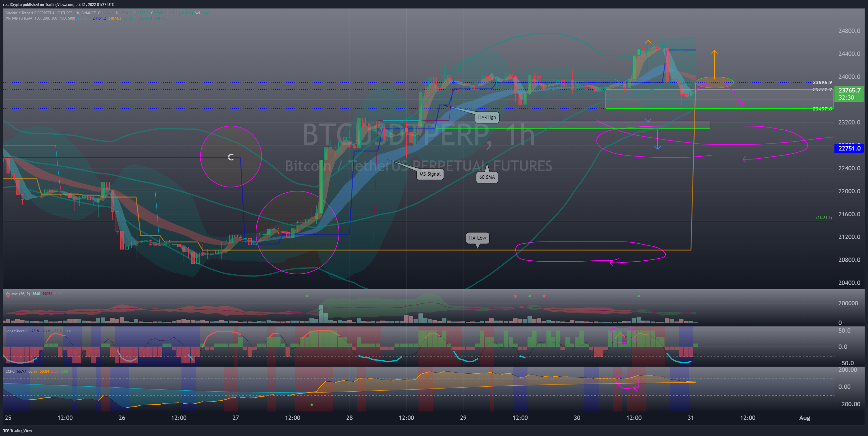The height and width of the screenshot is (436, 868).
Task: Click the 24400.0 price axis tick
Action: click(x=849, y=54)
